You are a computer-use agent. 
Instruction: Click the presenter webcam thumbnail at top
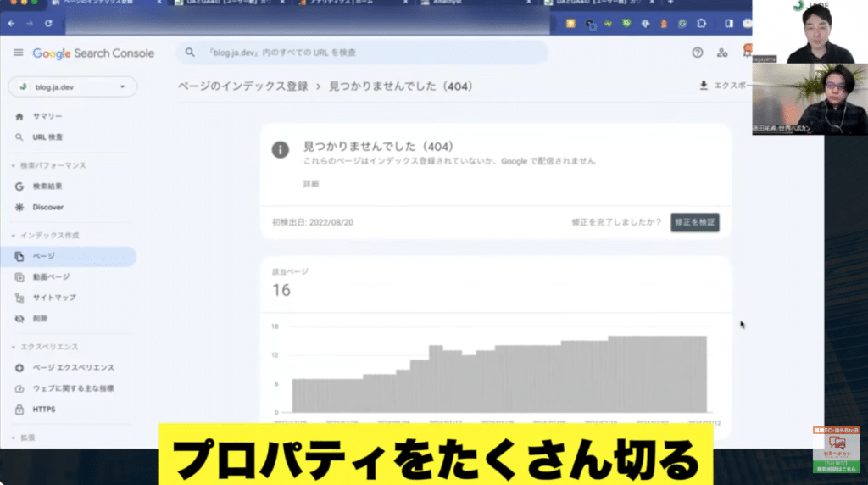click(x=810, y=31)
